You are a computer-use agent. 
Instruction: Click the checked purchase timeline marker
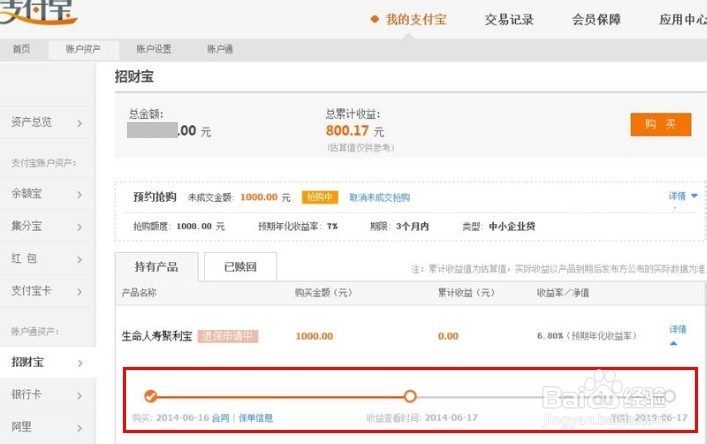click(151, 396)
